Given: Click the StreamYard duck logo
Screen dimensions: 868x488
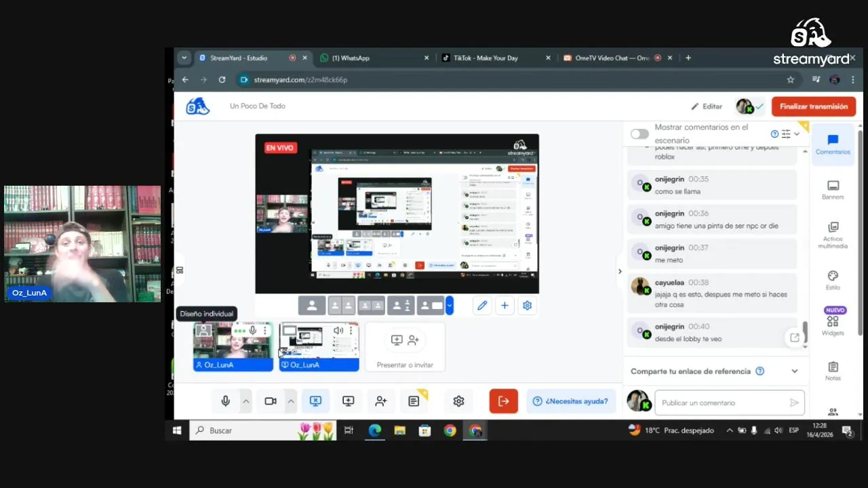Looking at the screenshot, I should (197, 106).
